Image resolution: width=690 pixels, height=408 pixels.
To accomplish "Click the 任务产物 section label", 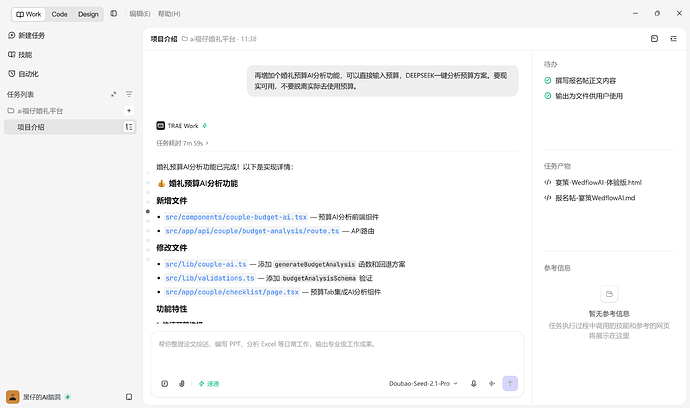I will coord(557,166).
